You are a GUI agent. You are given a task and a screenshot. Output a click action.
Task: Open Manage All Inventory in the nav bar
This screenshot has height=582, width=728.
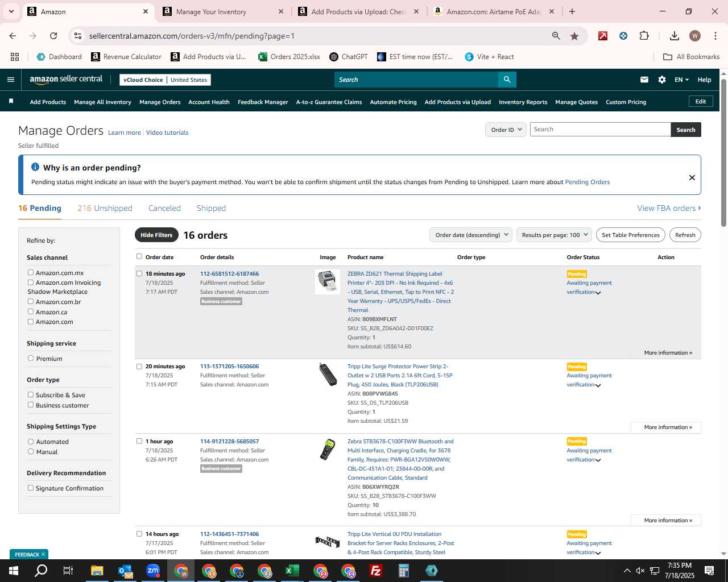(x=102, y=102)
